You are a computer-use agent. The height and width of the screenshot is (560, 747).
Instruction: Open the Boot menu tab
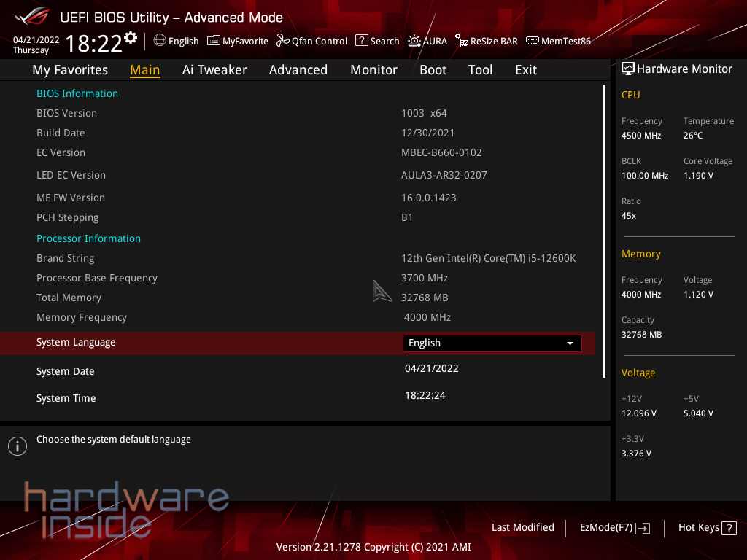pos(433,69)
